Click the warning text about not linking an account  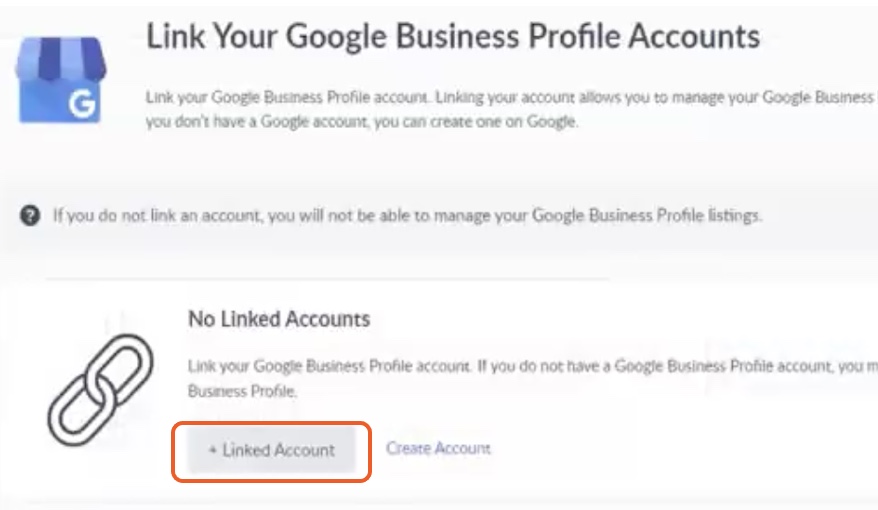407,216
